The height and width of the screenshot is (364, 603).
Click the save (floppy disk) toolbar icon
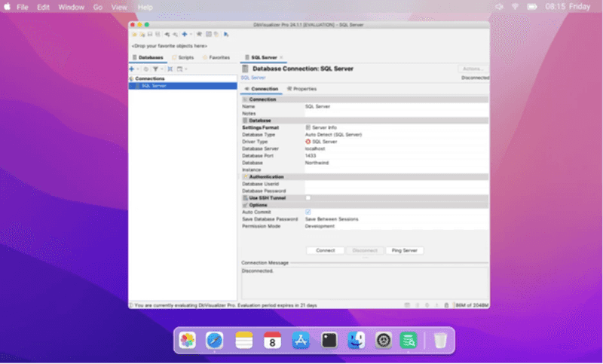(x=150, y=35)
